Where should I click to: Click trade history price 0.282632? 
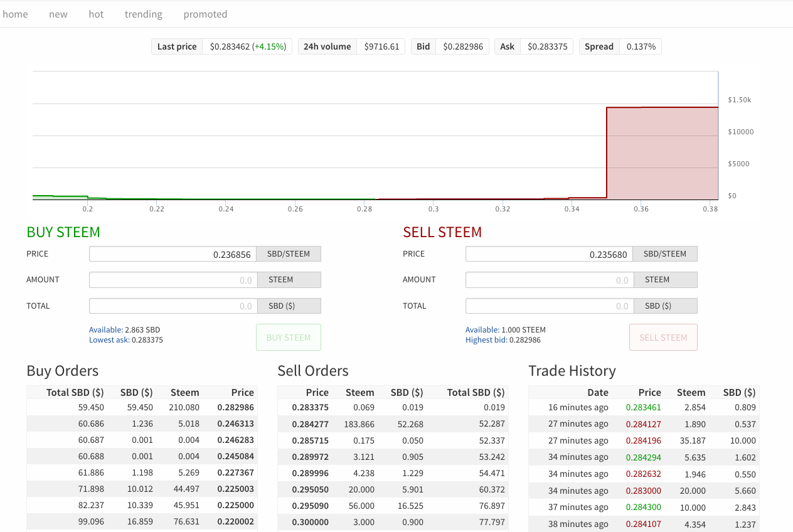pyautogui.click(x=644, y=474)
